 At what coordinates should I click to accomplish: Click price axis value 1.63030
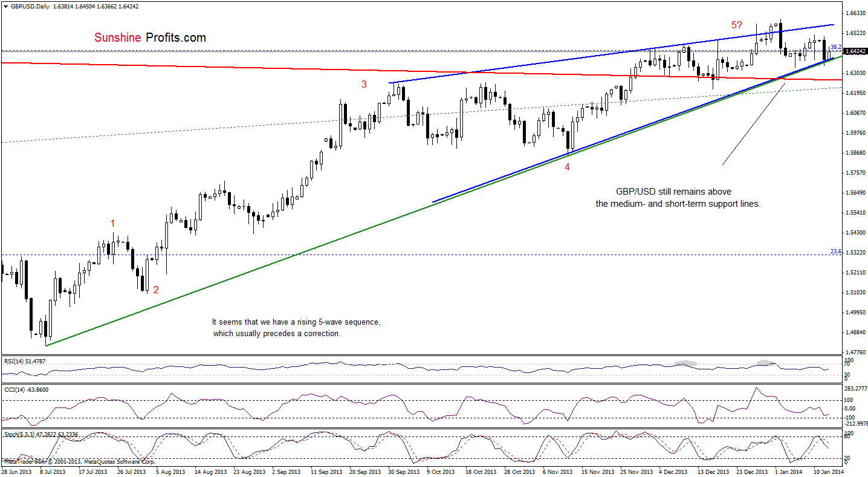point(854,73)
